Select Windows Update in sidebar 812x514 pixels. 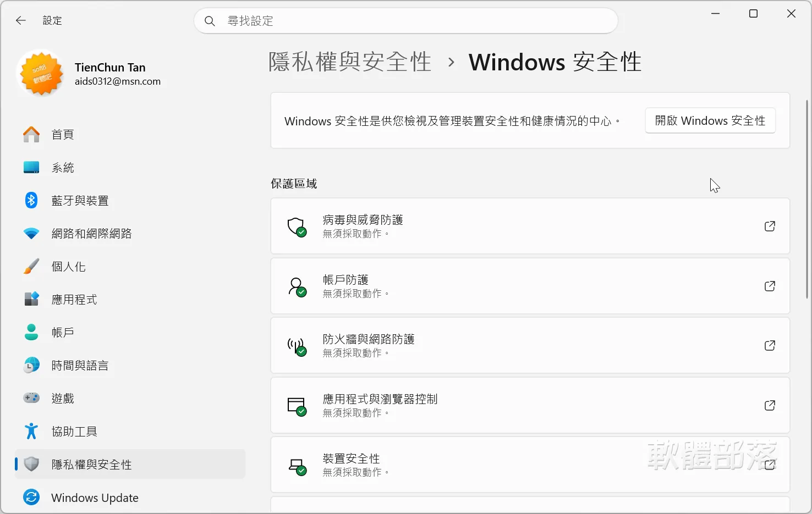pyautogui.click(x=130, y=498)
